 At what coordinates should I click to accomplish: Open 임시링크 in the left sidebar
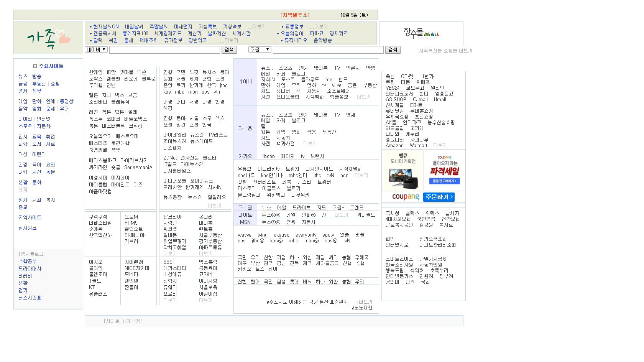[28, 228]
